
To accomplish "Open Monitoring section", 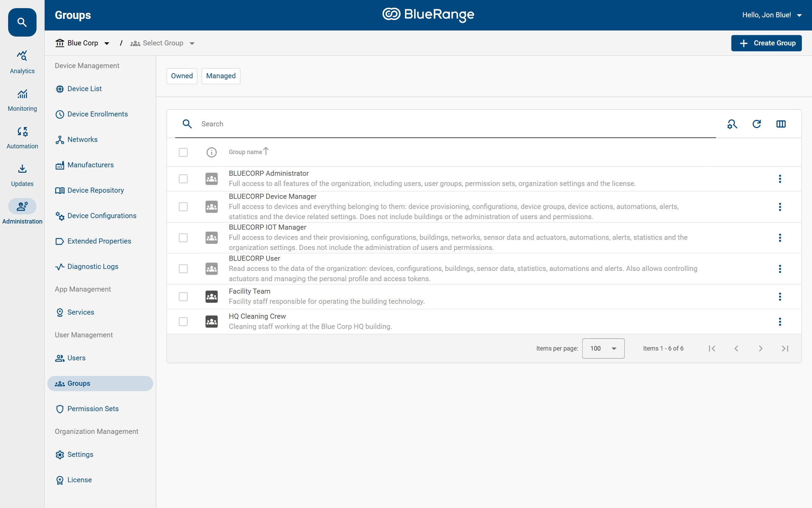I will (22, 100).
